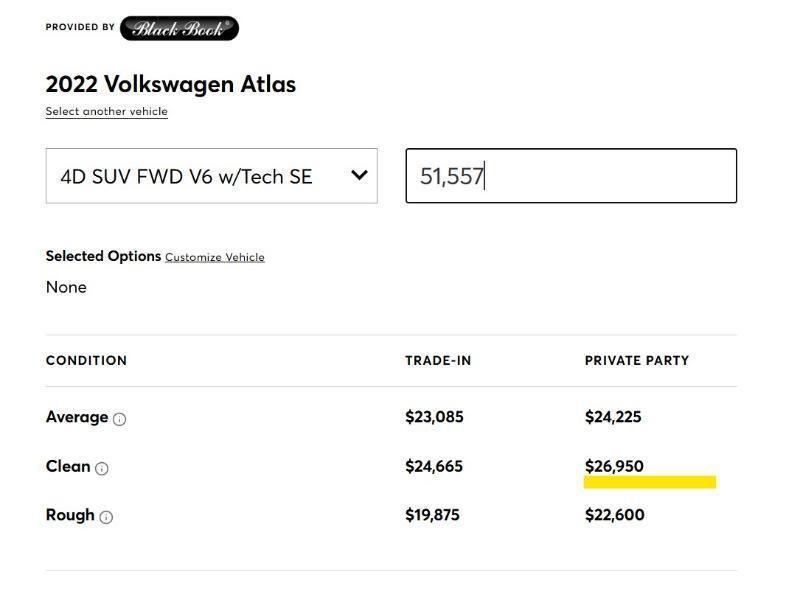Click the Trade-In column header
Viewport: 800px width, 597px height.
pyautogui.click(x=438, y=361)
